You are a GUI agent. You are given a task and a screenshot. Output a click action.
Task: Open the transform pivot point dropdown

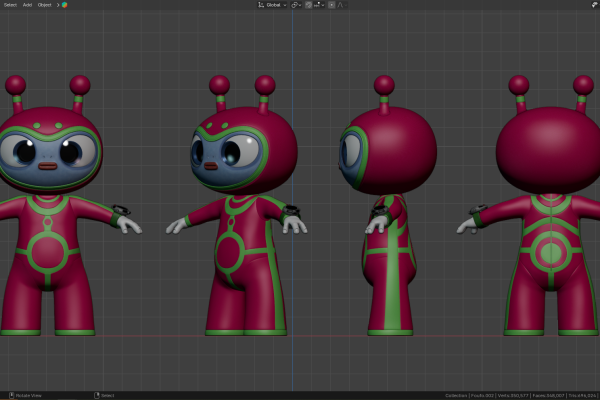(x=296, y=5)
